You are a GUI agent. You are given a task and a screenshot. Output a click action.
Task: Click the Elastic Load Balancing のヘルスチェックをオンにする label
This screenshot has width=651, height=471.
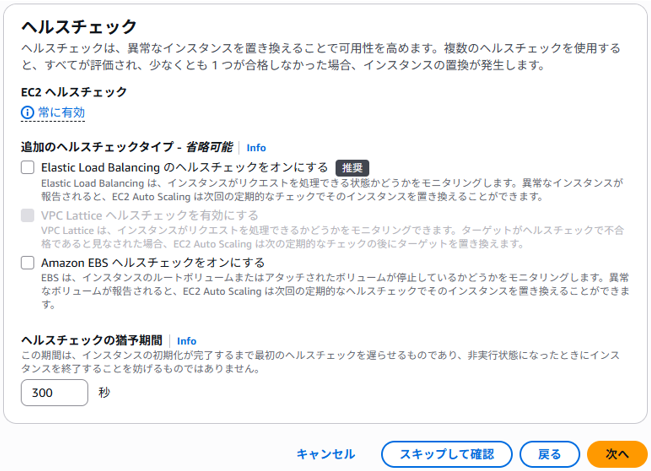point(185,168)
